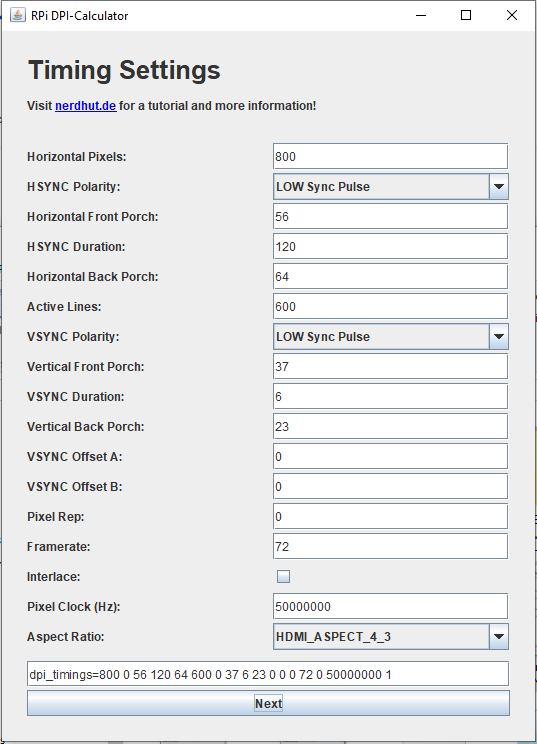
Task: Click the Java app icon in title bar
Action: coord(18,15)
